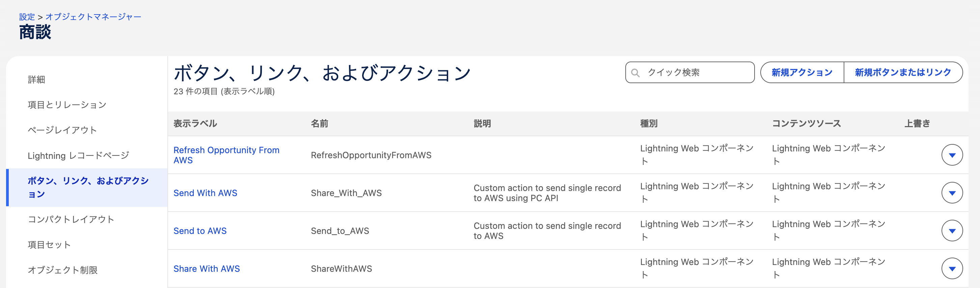Navigate to オブジェクトマネージャー breadcrumb link

tap(93, 17)
